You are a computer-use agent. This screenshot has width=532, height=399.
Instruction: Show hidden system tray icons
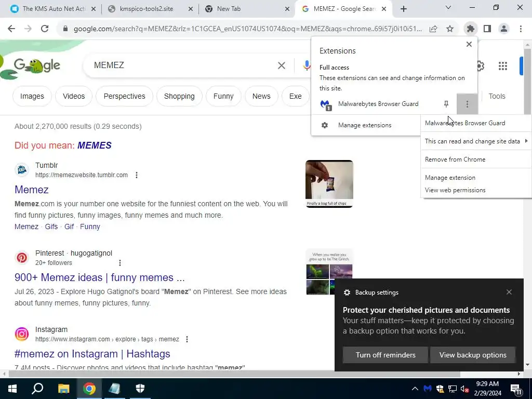point(415,389)
